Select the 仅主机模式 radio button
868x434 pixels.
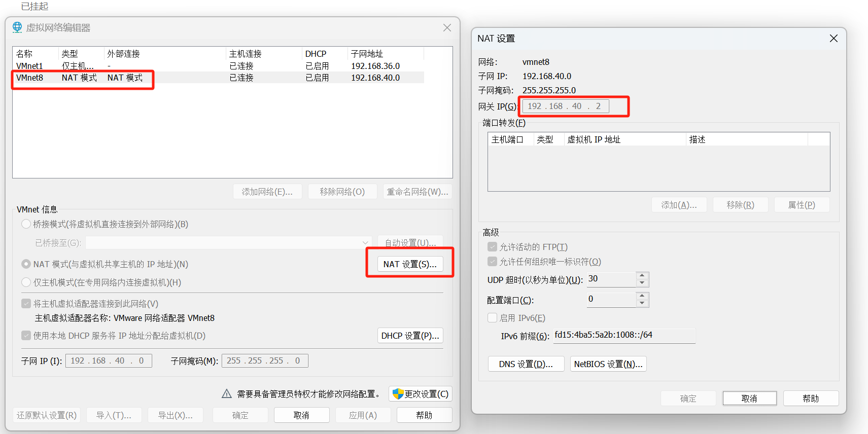point(26,282)
